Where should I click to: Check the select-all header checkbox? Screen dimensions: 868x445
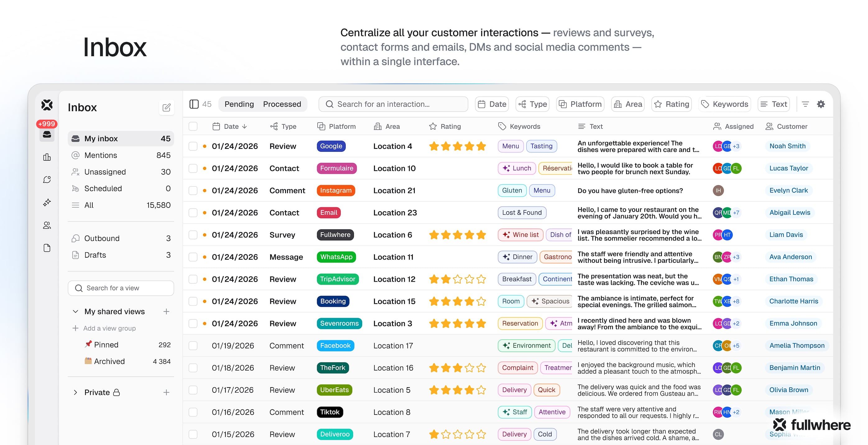point(193,126)
